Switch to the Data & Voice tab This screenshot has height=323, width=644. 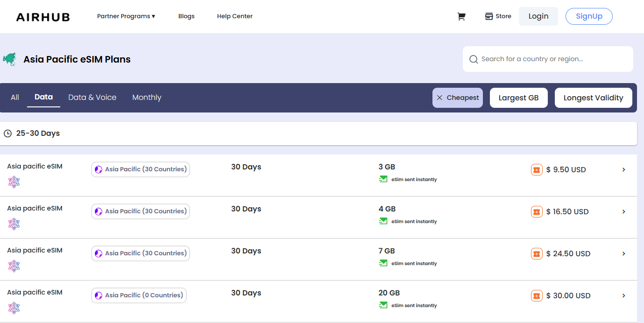click(92, 98)
